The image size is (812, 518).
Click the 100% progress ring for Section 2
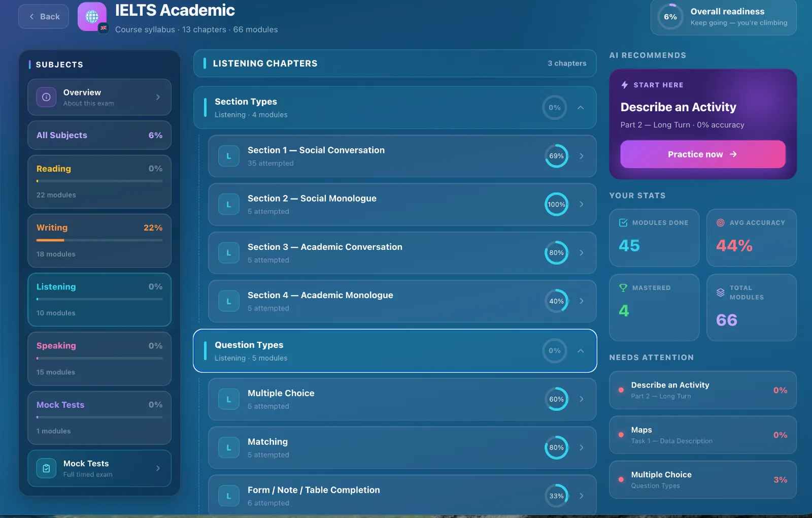coord(557,204)
